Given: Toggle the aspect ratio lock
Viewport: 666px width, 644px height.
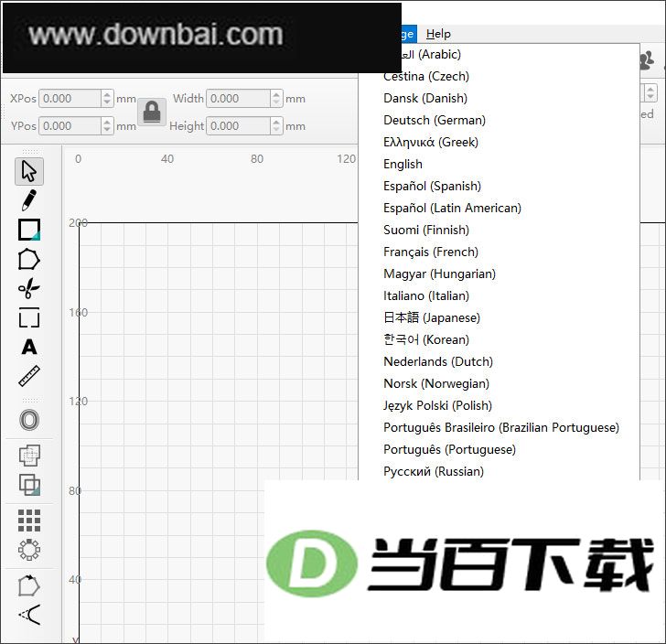Looking at the screenshot, I should [152, 113].
